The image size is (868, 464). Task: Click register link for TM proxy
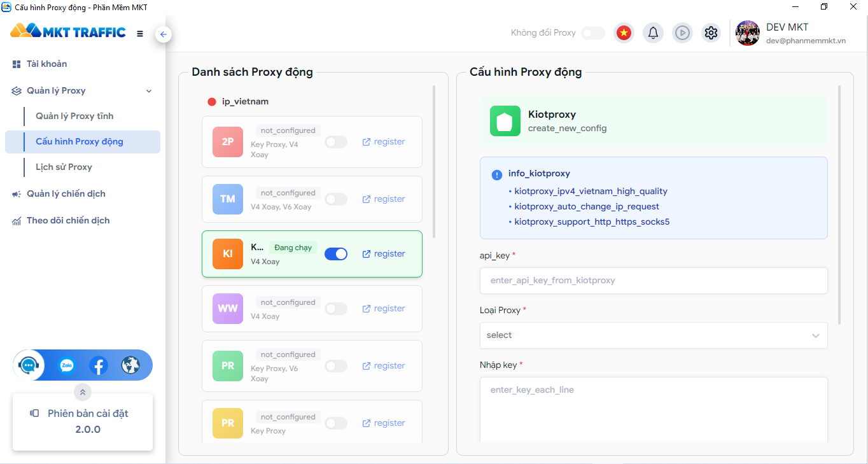tap(384, 199)
